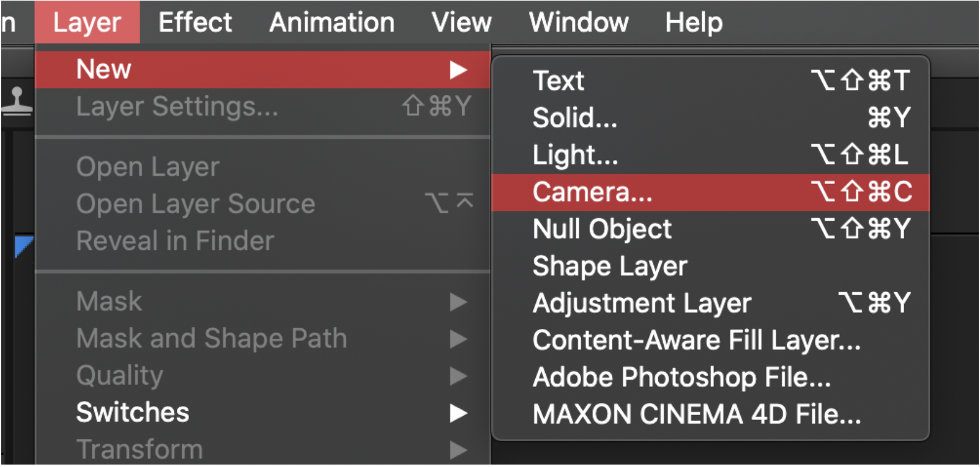The image size is (980, 467).
Task: Open the Layer menu
Action: pyautogui.click(x=87, y=23)
